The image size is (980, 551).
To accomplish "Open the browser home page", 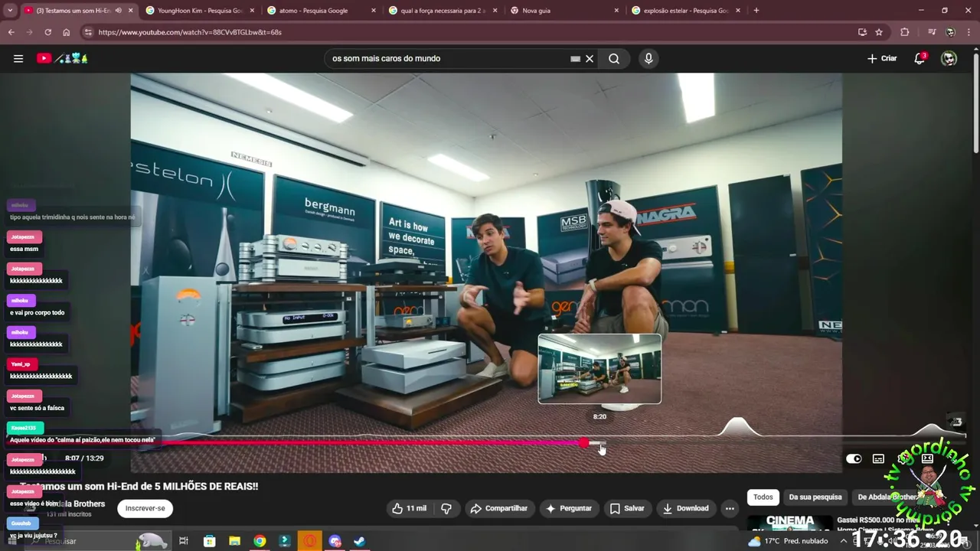I will [x=66, y=32].
